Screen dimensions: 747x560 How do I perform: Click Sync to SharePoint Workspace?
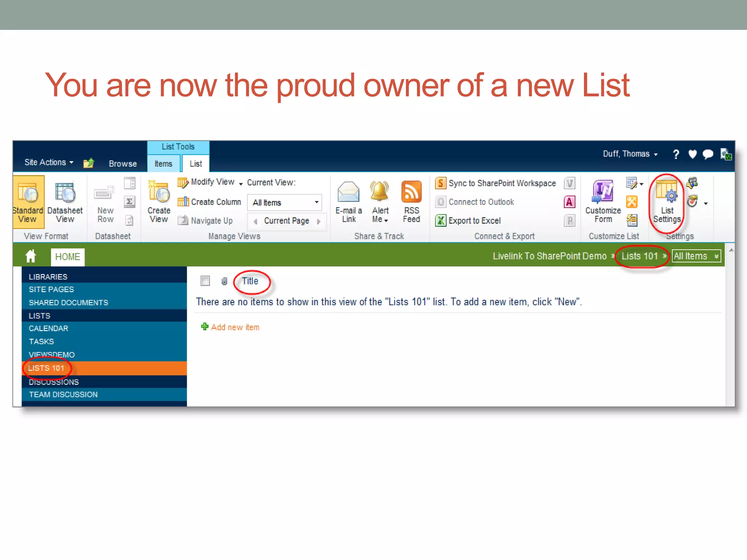496,183
